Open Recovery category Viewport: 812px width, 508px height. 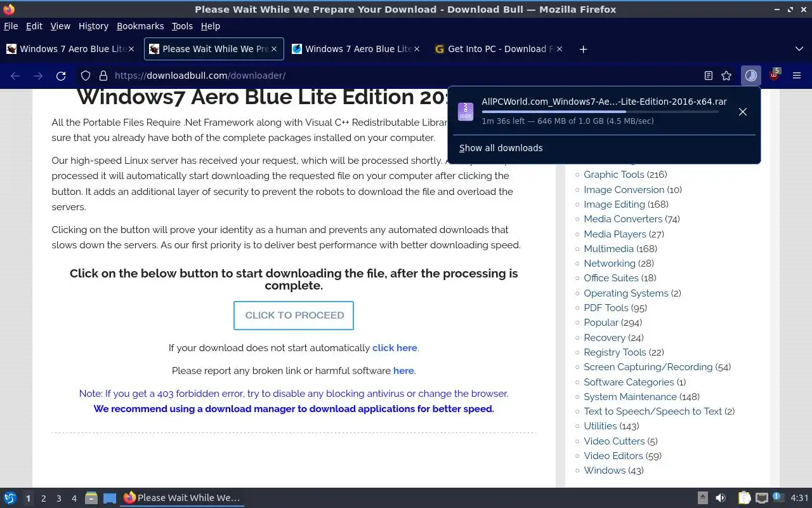(605, 338)
